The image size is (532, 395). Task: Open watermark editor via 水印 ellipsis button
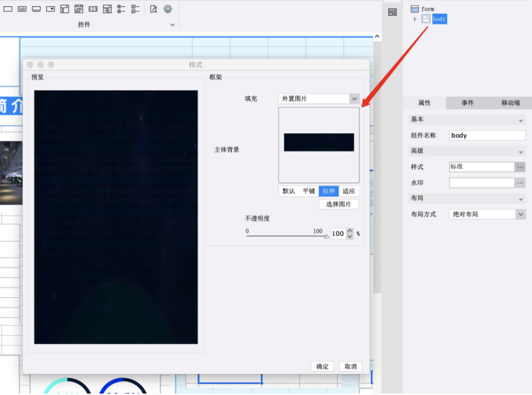(x=520, y=183)
